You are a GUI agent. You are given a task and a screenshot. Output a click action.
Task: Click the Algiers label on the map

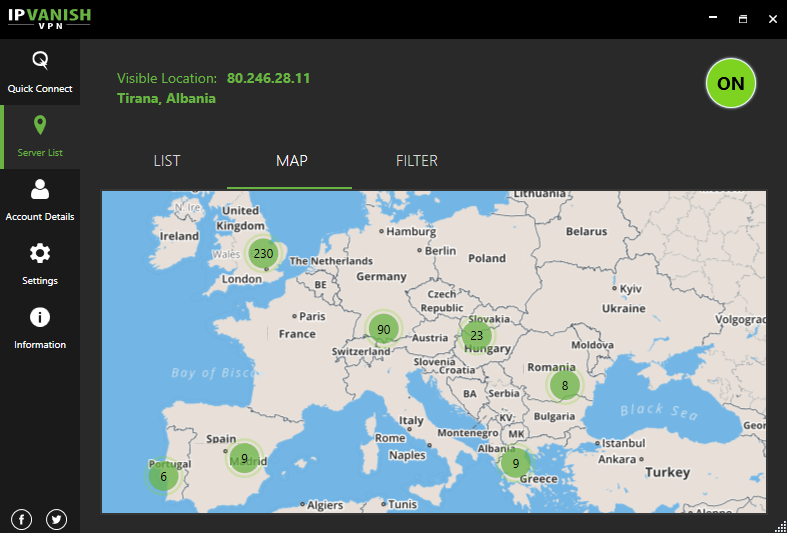click(325, 505)
